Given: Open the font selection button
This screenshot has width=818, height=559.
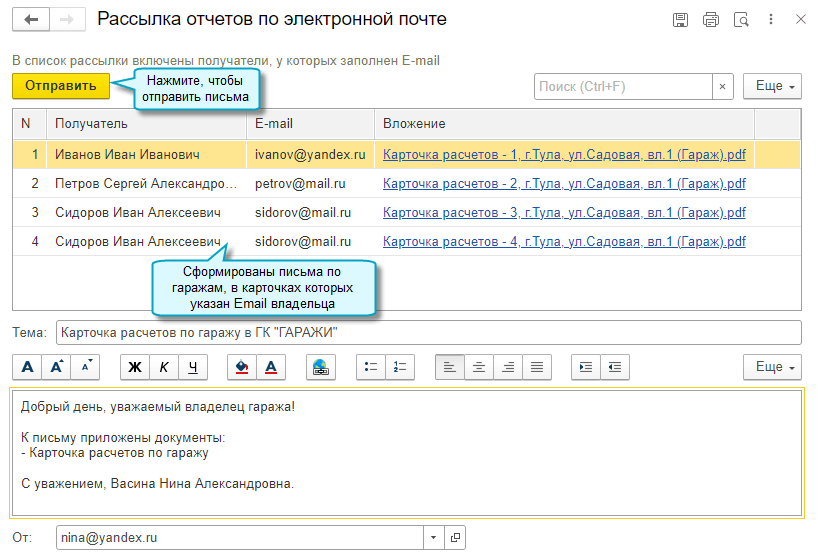Looking at the screenshot, I should [x=27, y=367].
